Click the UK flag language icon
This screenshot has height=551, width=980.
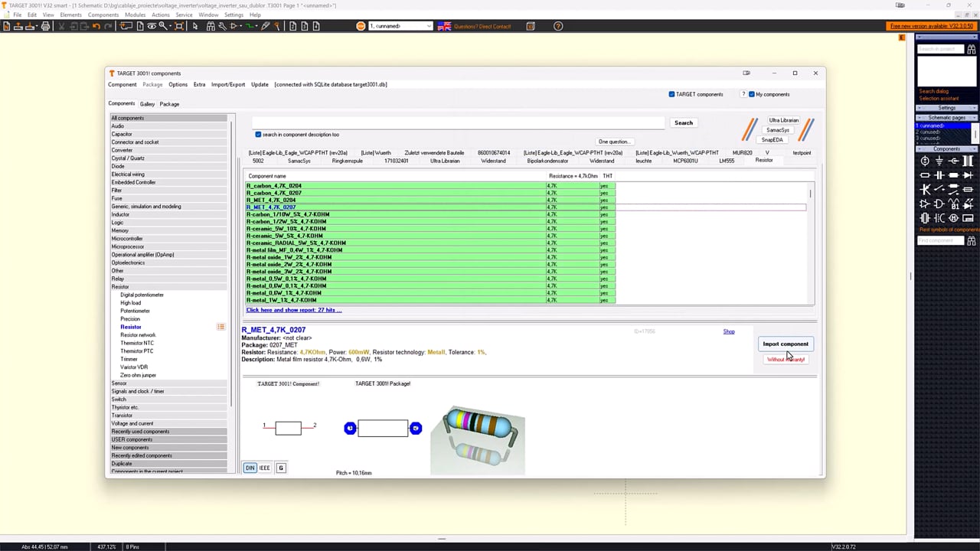pos(444,26)
